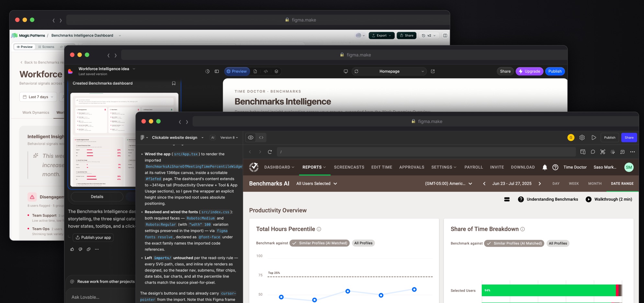Go forward in front preview navigation bar

(260, 152)
